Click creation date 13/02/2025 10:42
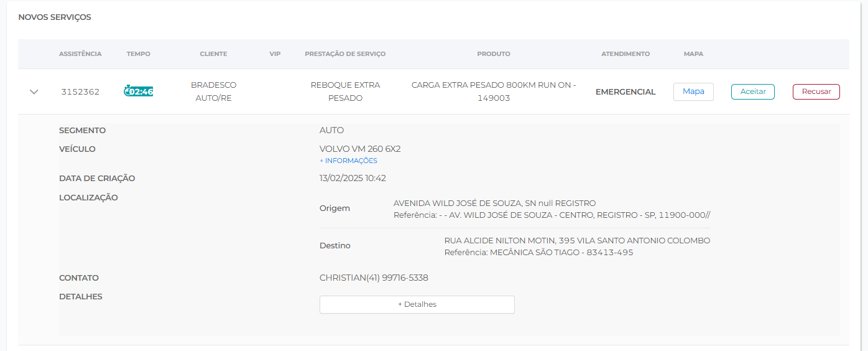 pos(353,178)
